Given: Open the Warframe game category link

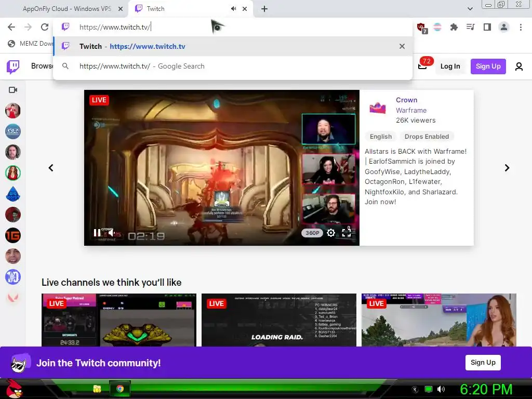Looking at the screenshot, I should point(411,110).
